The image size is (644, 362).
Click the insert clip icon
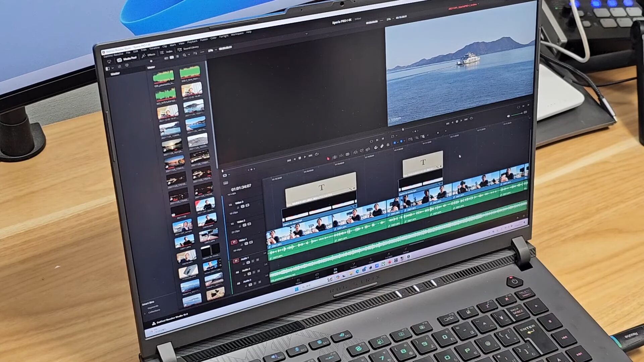pos(355,152)
